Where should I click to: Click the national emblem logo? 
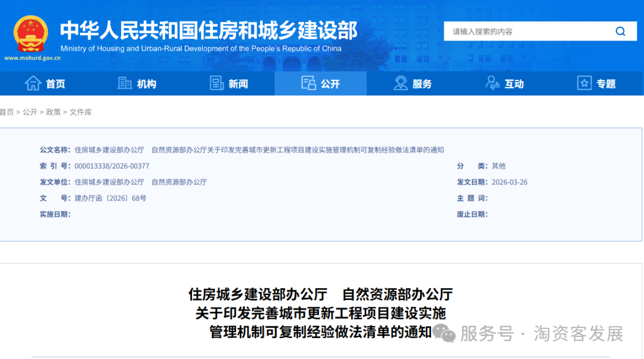[30, 34]
